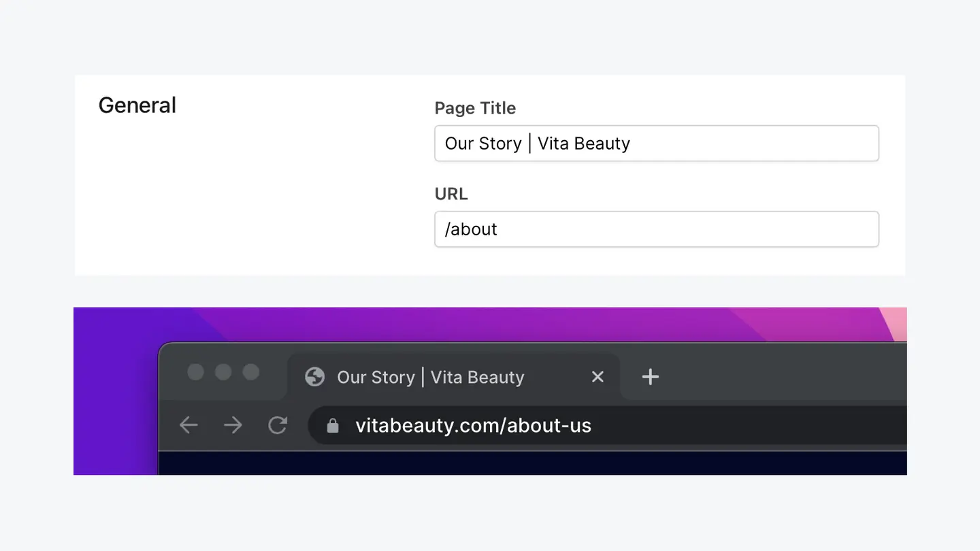Click the General section heading
The image size is (980, 551).
[x=137, y=105]
